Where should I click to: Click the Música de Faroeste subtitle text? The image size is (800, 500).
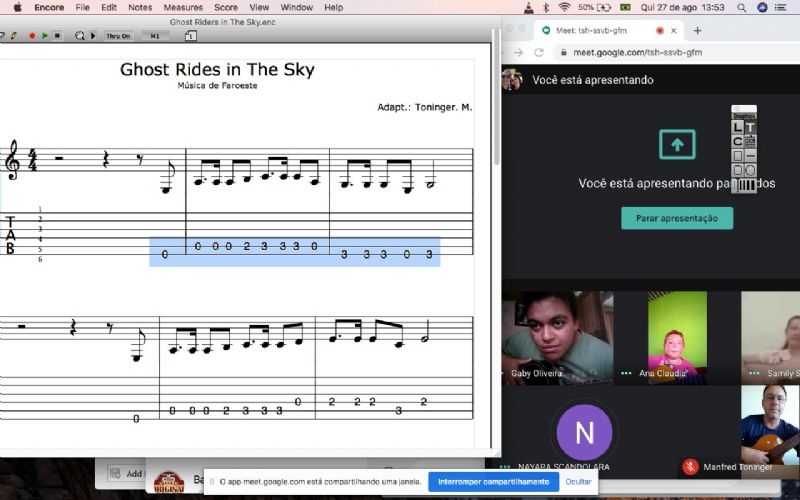pyautogui.click(x=217, y=86)
